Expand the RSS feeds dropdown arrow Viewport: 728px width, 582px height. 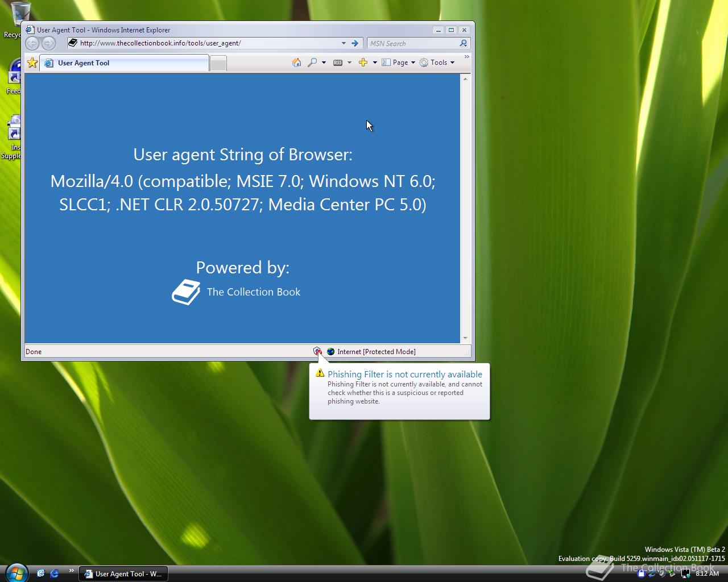(x=349, y=63)
